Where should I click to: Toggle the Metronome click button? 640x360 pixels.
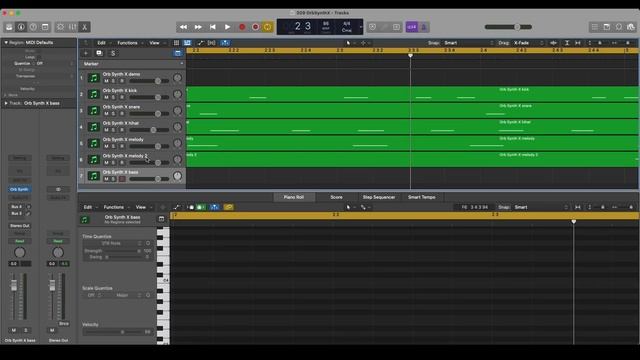(x=424, y=27)
